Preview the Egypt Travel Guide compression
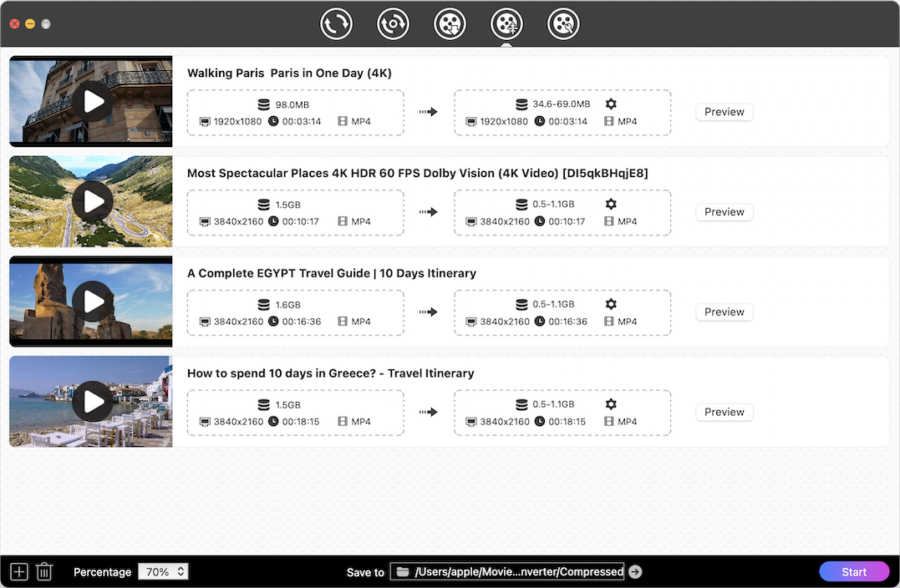This screenshot has height=588, width=900. [x=724, y=312]
